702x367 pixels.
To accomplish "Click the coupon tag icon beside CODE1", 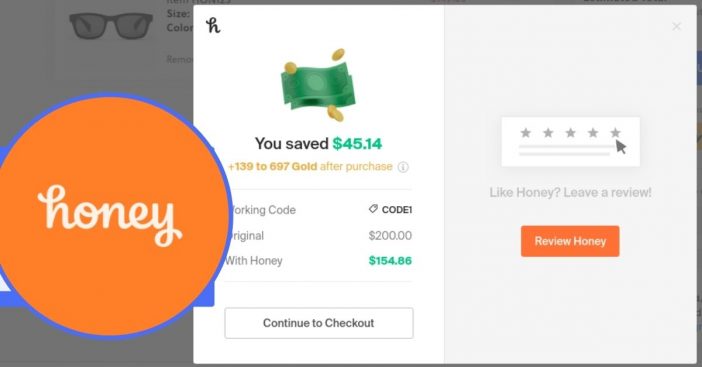I will point(373,209).
